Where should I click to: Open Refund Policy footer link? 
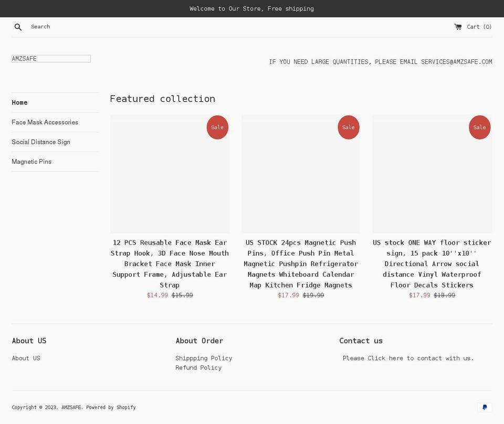tap(198, 367)
